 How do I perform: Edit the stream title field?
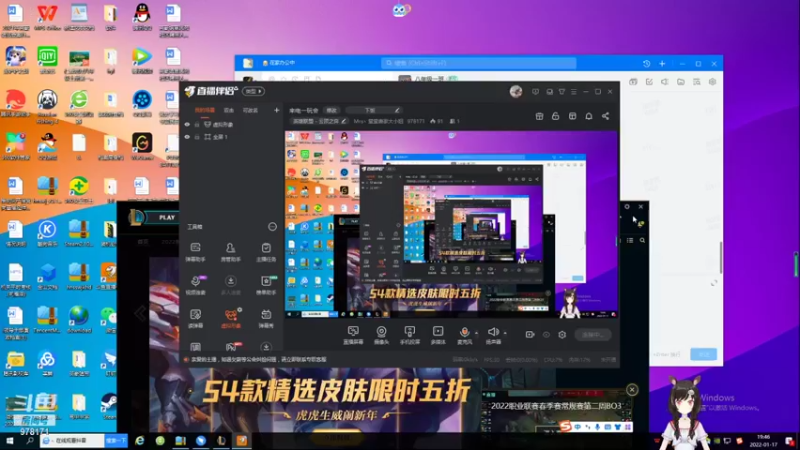coord(374,110)
